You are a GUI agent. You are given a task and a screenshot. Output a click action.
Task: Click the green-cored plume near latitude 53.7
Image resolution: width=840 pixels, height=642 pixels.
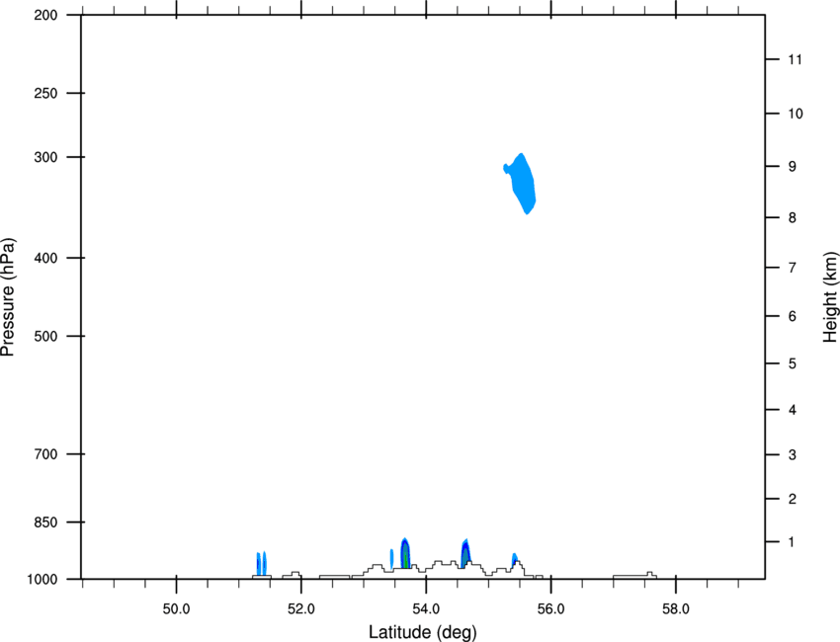(x=405, y=553)
